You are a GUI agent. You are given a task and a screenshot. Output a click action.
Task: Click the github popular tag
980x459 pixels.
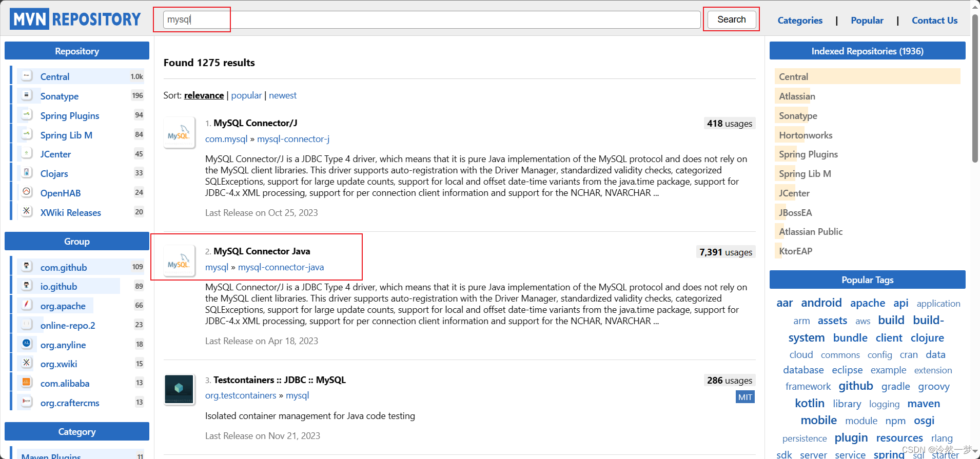tap(856, 386)
